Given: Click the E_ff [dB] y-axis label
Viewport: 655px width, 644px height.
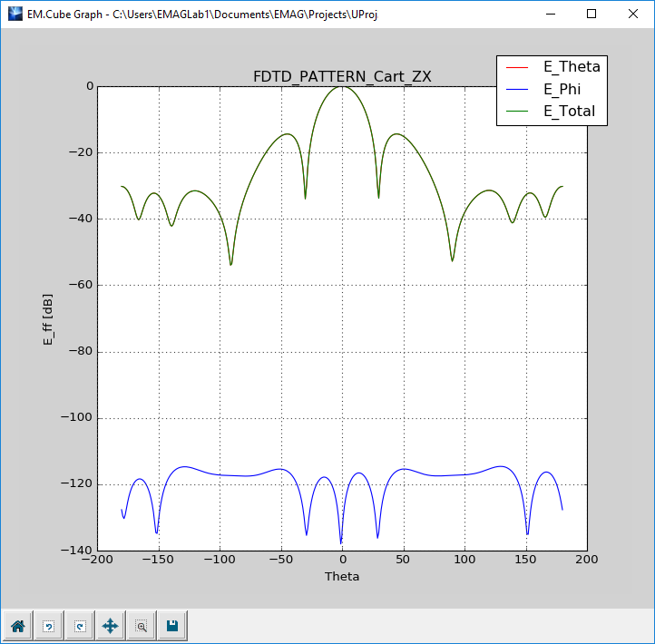Looking at the screenshot, I should pyautogui.click(x=47, y=317).
